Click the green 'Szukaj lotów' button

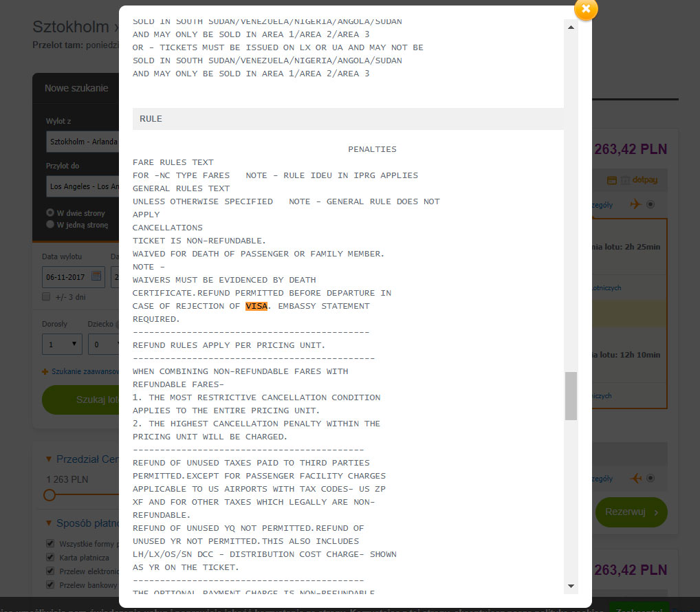(x=81, y=400)
